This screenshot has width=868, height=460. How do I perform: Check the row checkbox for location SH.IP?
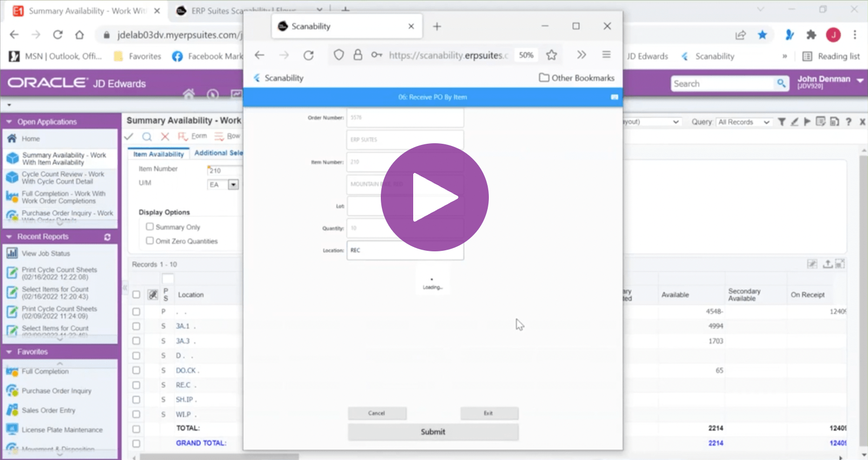click(136, 399)
